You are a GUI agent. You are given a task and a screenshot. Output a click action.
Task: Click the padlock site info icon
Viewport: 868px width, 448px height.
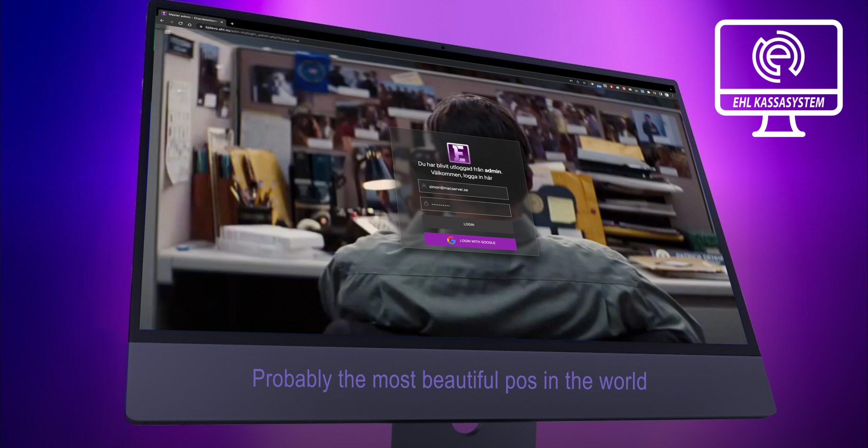[201, 26]
